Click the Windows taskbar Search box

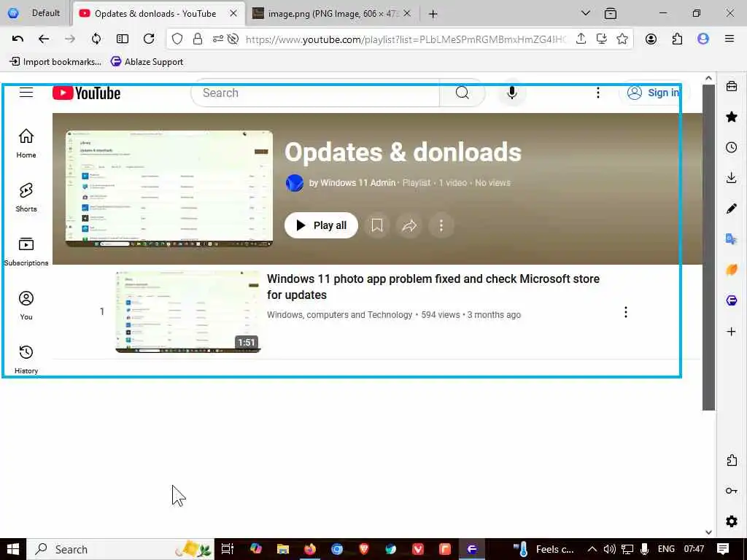point(120,549)
